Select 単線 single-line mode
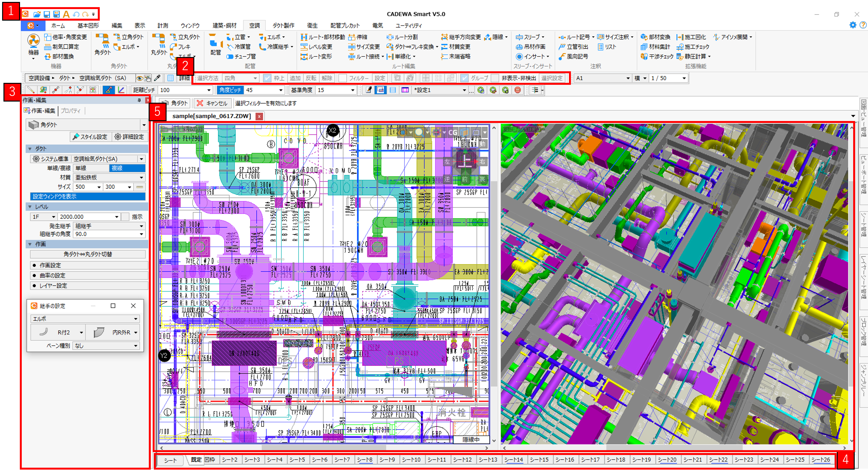Screen dimensions: 868x475 (91, 168)
